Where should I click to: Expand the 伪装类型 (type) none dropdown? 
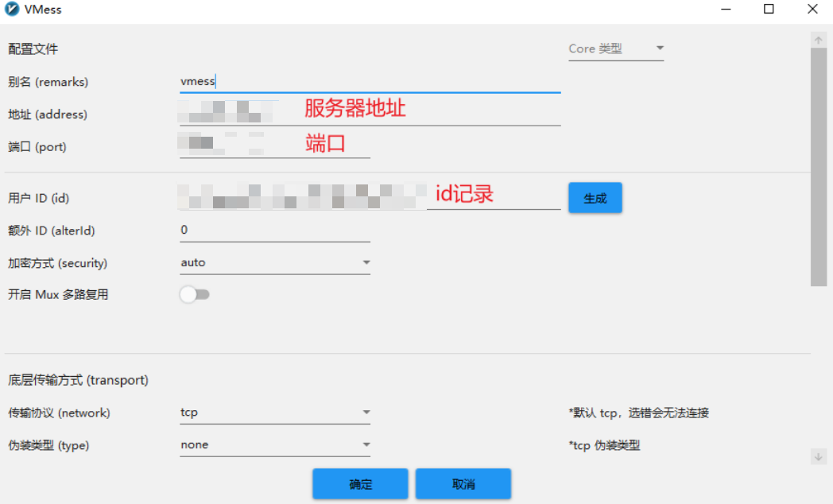(275, 445)
